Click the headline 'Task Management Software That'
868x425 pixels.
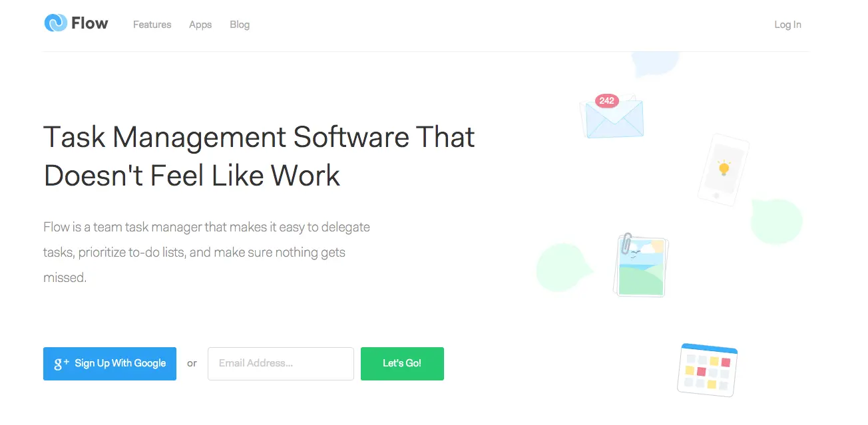point(259,137)
